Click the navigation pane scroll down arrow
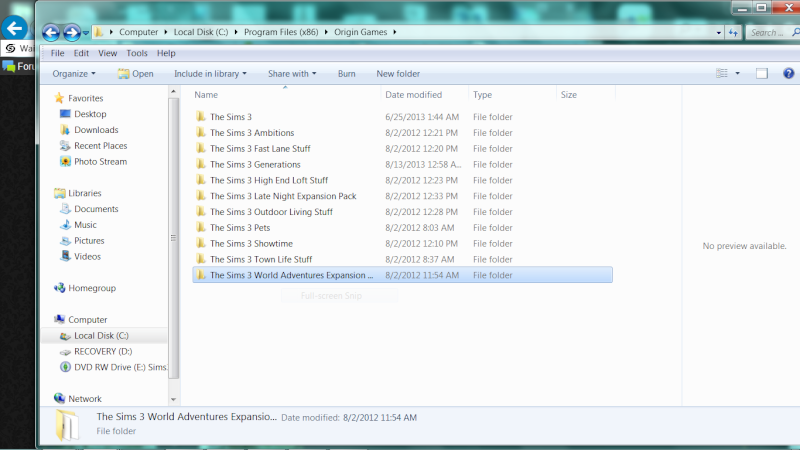This screenshot has height=450, width=800. point(173,399)
